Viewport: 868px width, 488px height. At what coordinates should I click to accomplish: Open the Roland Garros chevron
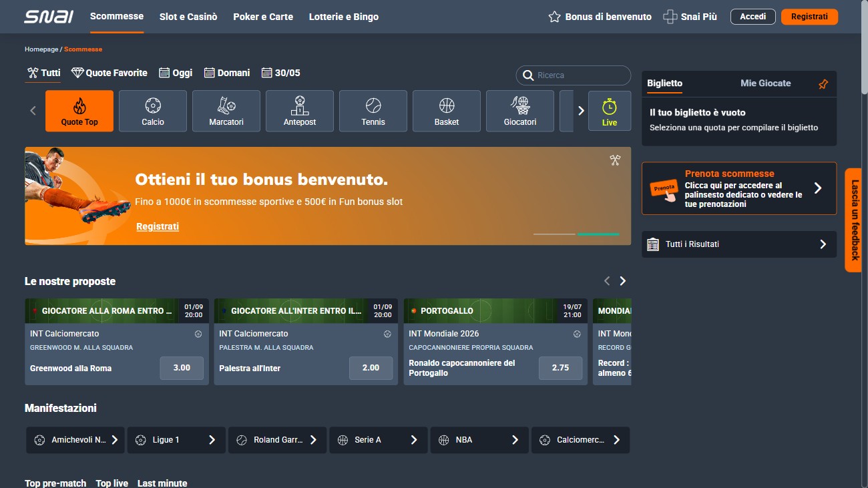[x=313, y=440]
